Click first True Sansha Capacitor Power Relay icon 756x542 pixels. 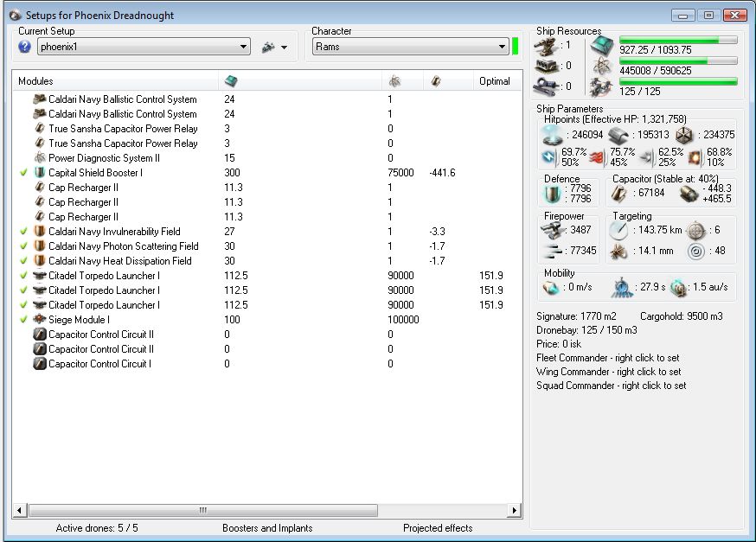coord(40,129)
